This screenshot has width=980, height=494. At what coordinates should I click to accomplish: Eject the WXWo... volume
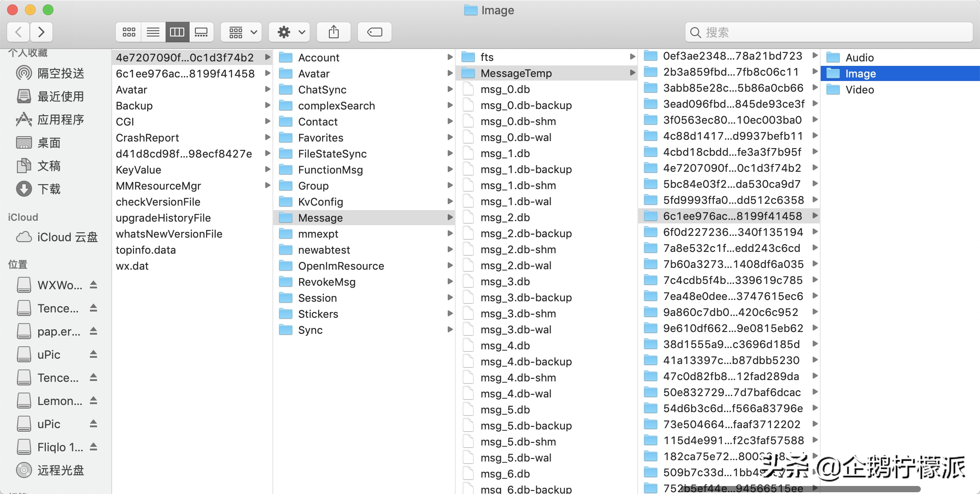93,285
